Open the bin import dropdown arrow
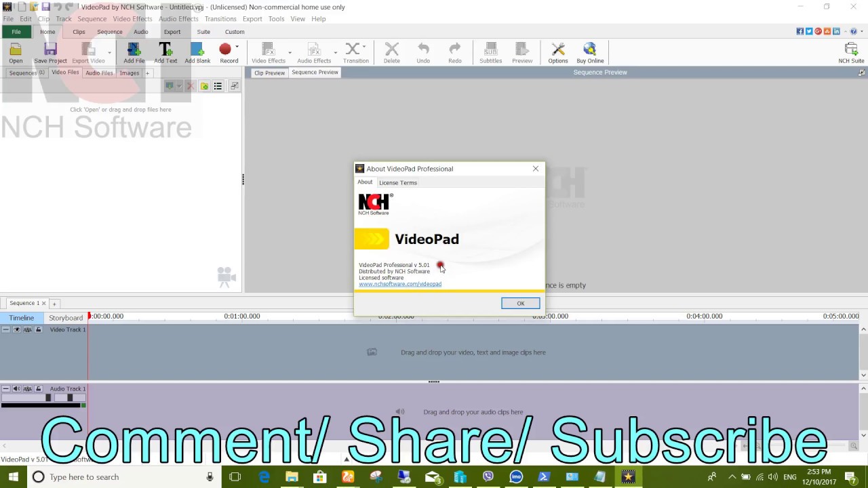868x488 pixels. (179, 86)
